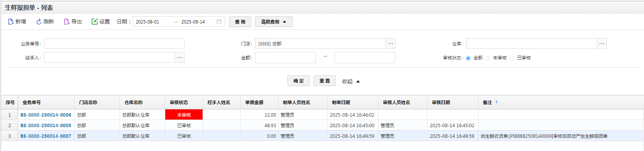Click creation date 2025-08-14 16:46:02
The image size is (644, 151).
click(x=352, y=115)
